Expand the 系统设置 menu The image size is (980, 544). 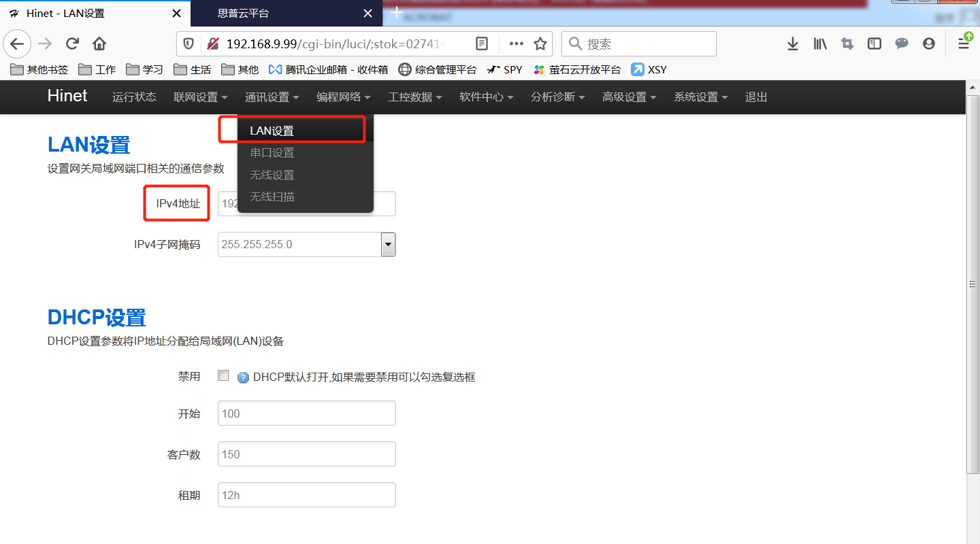coord(700,97)
